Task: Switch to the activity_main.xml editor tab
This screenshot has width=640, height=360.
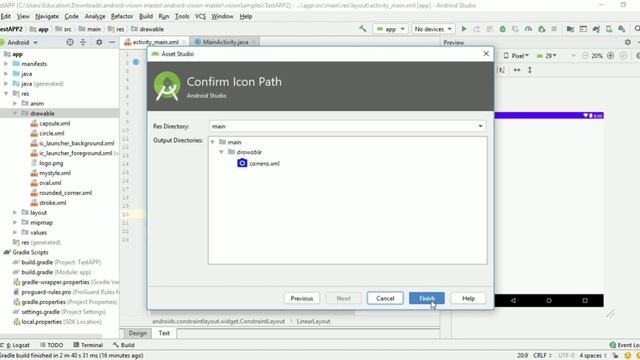Action: [155, 42]
